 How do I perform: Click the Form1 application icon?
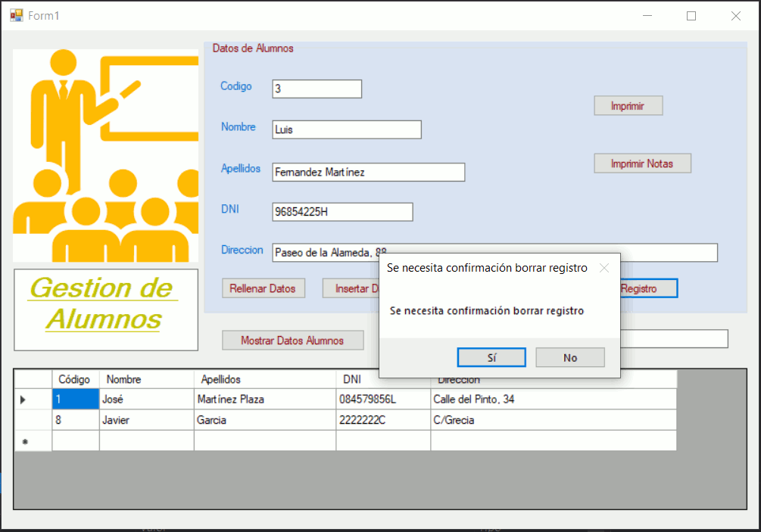click(x=17, y=16)
